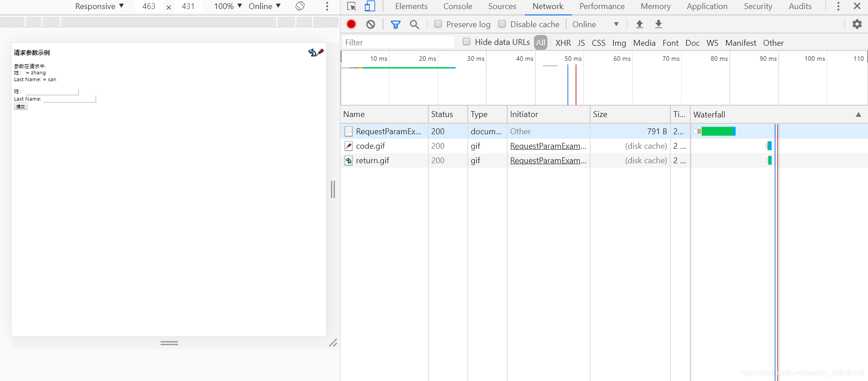The width and height of the screenshot is (868, 381).
Task: Open the device toolbar Online throttling dropdown
Action: [x=265, y=6]
